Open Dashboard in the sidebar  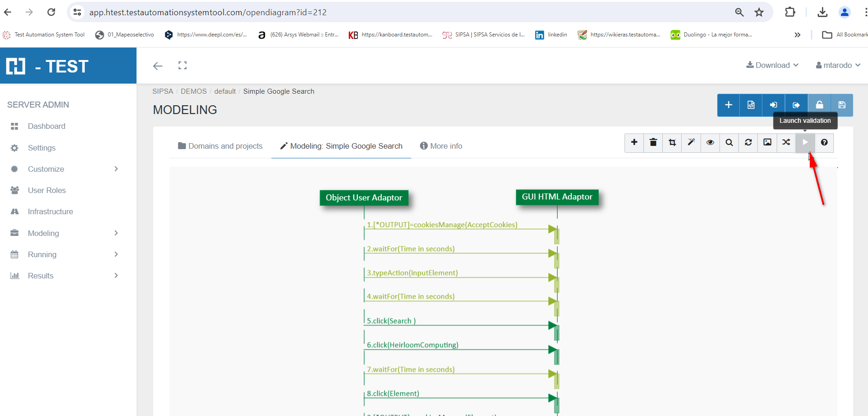point(46,126)
